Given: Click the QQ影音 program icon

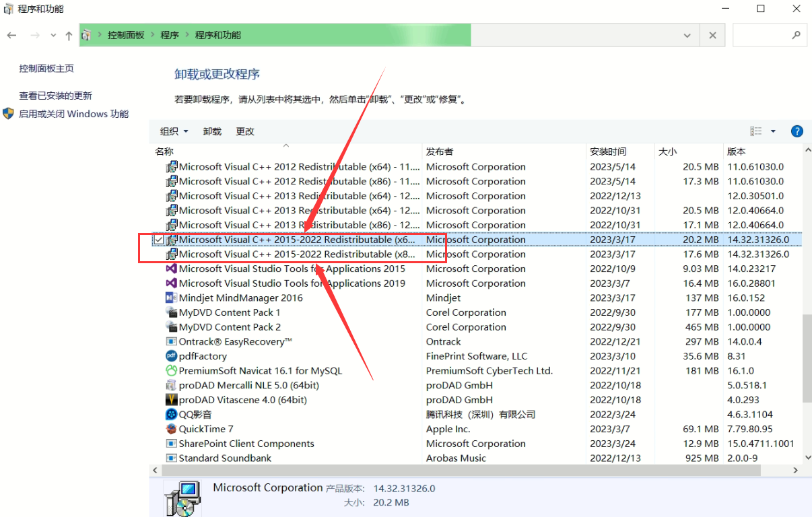Looking at the screenshot, I should point(172,415).
